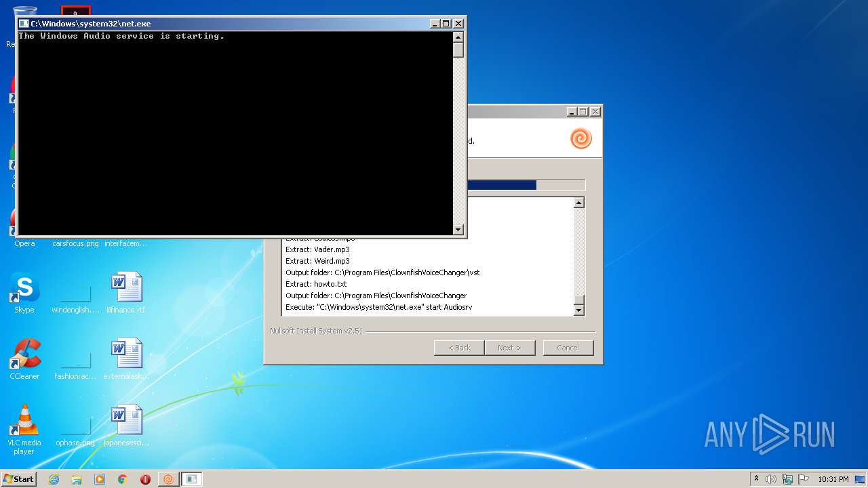The width and height of the screenshot is (868, 488).
Task: Switch to net.exe console taskbar button
Action: [x=192, y=479]
